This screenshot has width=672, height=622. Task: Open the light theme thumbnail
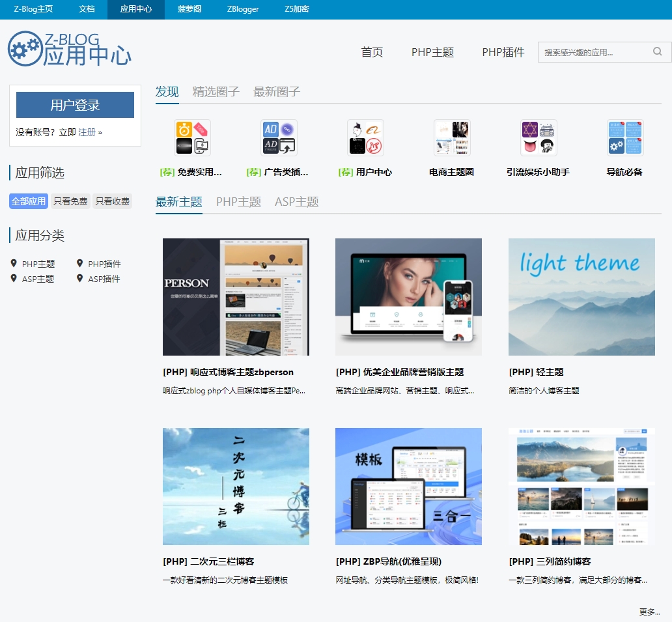coord(581,297)
